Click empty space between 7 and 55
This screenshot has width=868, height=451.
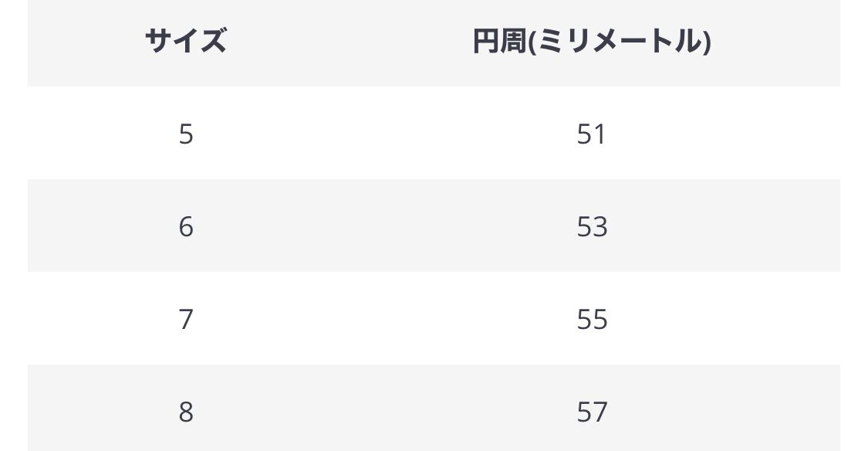pos(386,320)
